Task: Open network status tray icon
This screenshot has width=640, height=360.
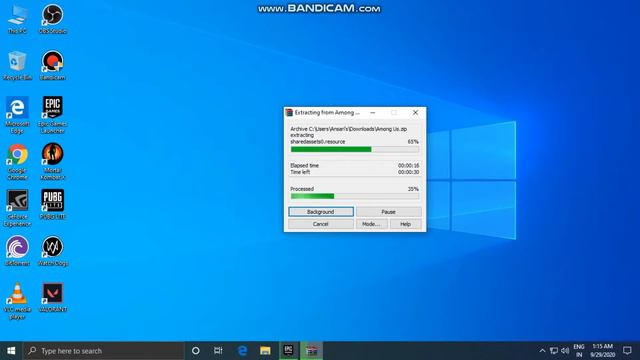Action: pos(553,351)
